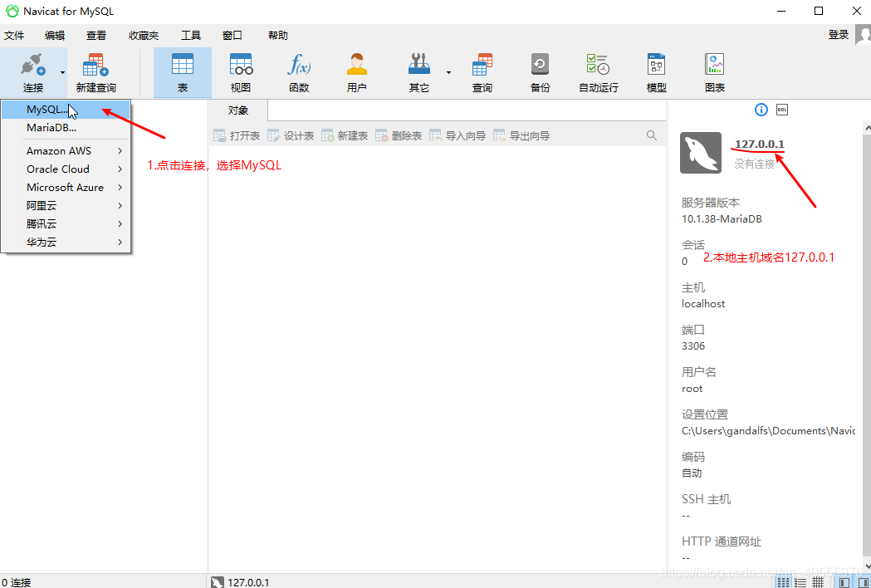Click the Others (其它) tools icon
Screen dimensions: 871x588
pyautogui.click(x=418, y=65)
